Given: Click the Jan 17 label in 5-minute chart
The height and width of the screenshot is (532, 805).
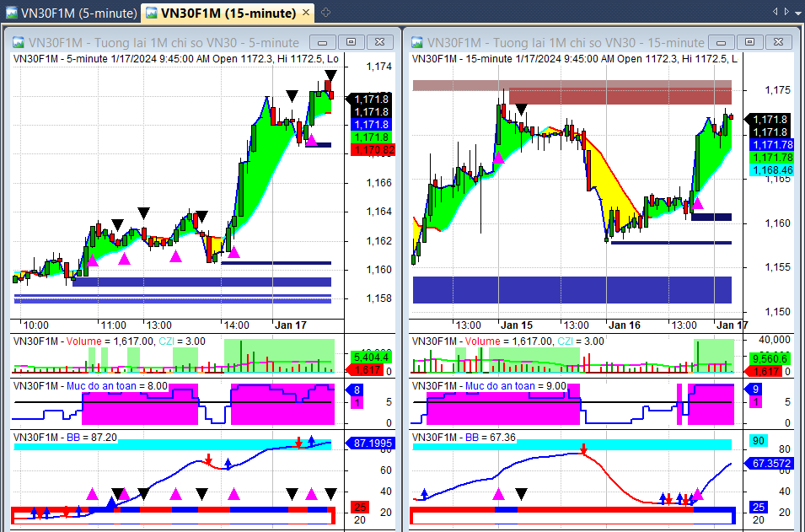Looking at the screenshot, I should click(291, 325).
